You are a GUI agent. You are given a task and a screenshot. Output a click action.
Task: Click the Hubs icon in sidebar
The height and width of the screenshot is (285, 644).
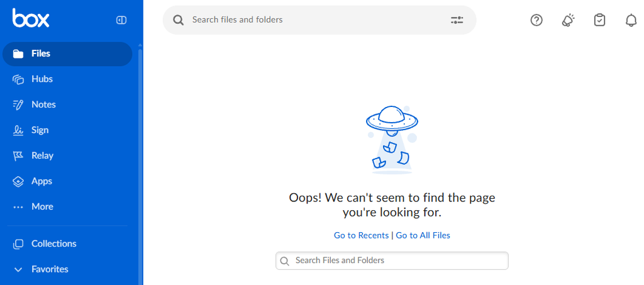pyautogui.click(x=18, y=79)
